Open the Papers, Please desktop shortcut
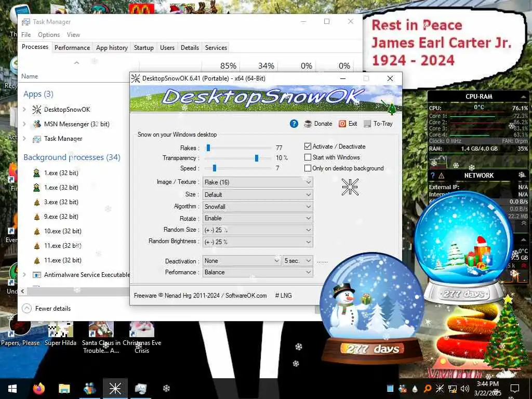 (20, 330)
